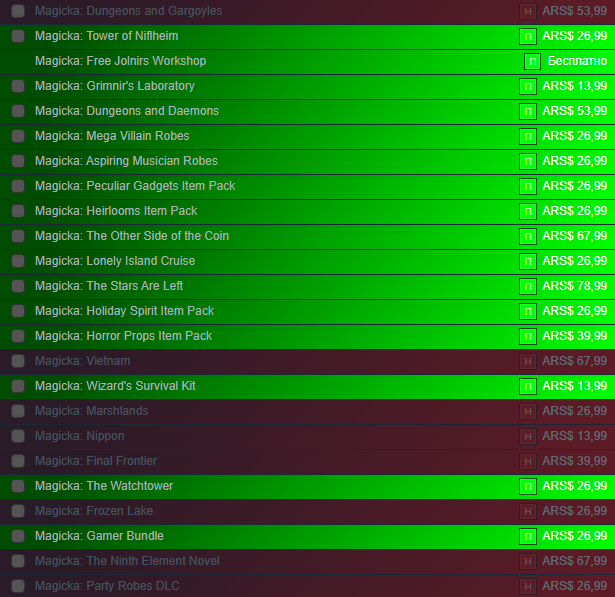This screenshot has height=597, width=615.
Task: Click the Бесплатно price label
Action: 577,61
